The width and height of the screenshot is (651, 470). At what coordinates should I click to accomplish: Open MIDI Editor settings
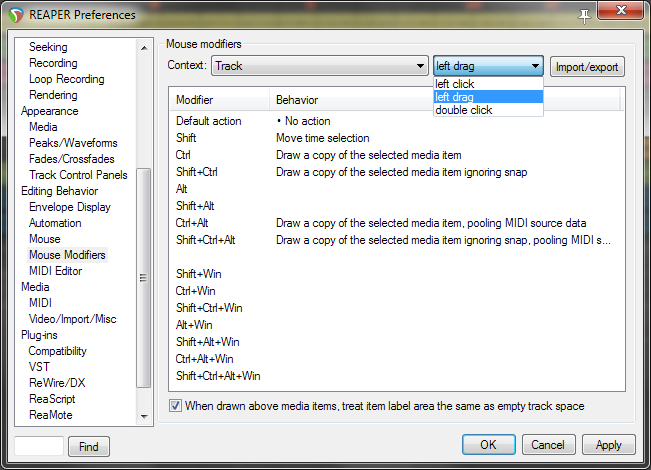[x=56, y=271]
